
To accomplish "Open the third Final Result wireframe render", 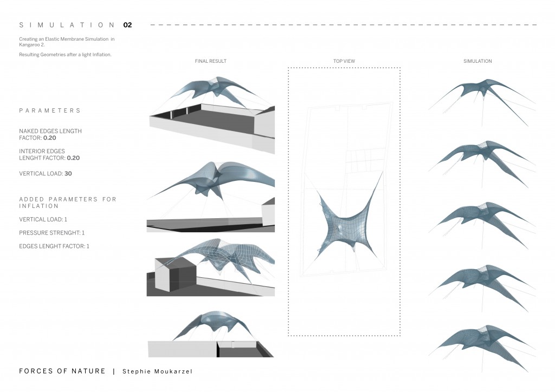I will click(x=210, y=267).
